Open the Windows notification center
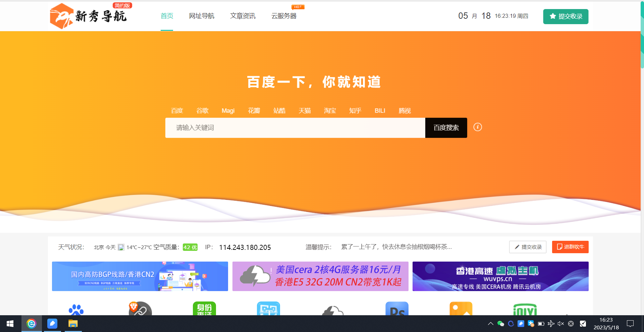 pos(630,324)
